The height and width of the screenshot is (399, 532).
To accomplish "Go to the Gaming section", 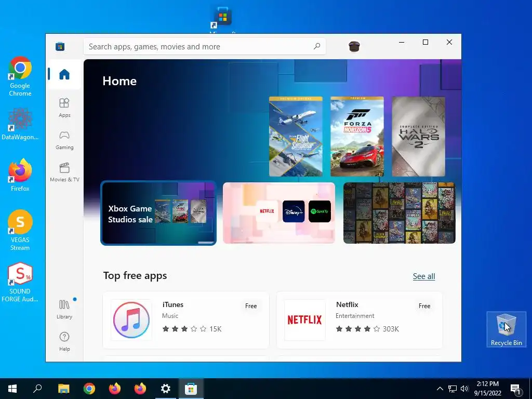I will tap(64, 140).
